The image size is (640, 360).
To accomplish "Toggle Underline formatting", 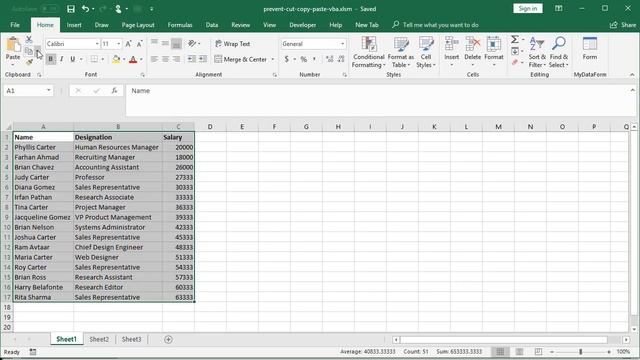I will 73,60.
